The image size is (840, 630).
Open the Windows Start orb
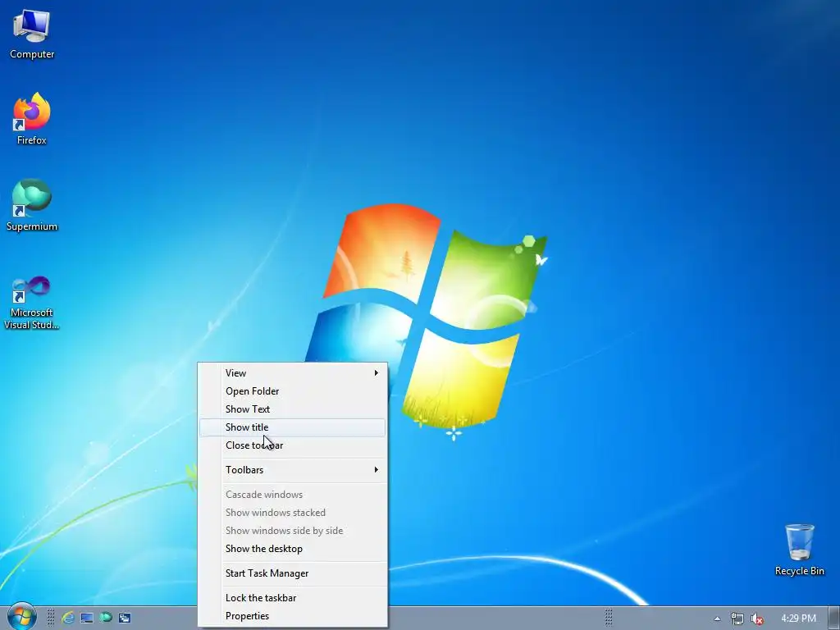point(21,617)
